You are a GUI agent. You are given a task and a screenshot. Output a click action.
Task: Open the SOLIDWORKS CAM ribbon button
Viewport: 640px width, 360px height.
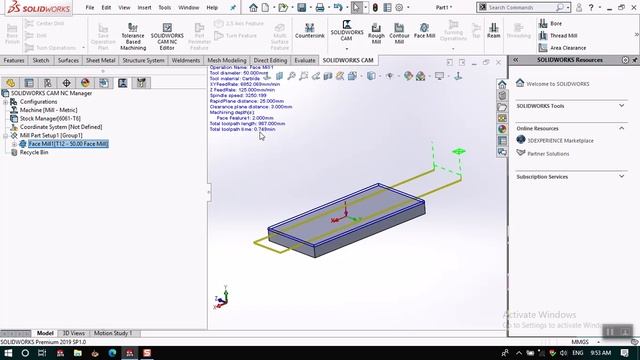(347, 31)
